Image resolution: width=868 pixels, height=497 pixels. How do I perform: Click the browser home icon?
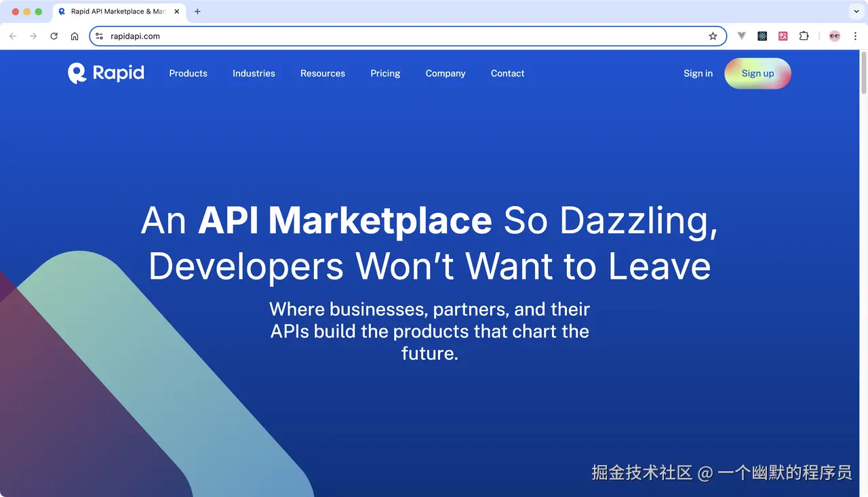75,35
